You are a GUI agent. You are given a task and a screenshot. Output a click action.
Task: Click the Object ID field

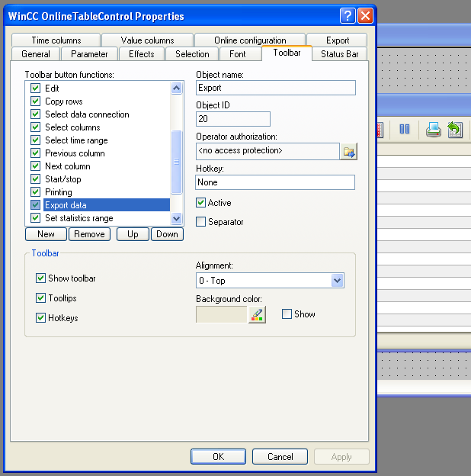coord(233,119)
